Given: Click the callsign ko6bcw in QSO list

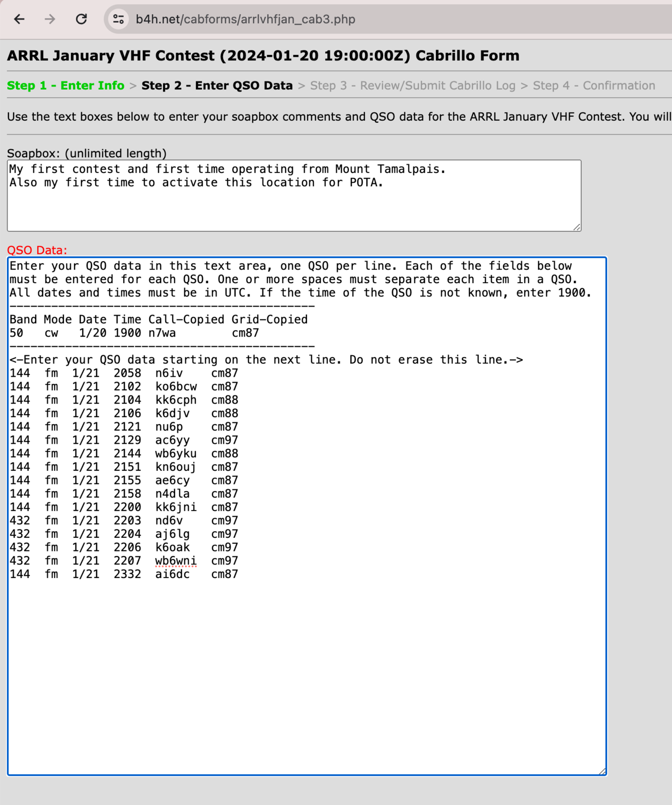Looking at the screenshot, I should [176, 387].
